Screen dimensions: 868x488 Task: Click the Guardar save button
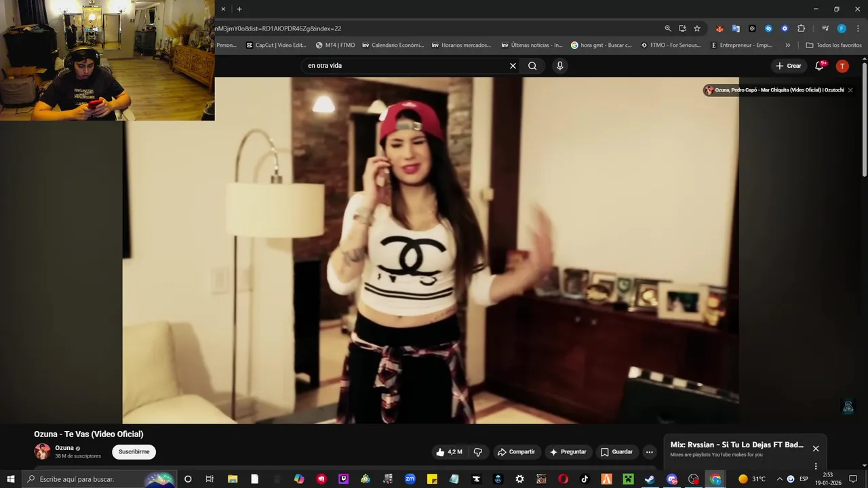pos(616,452)
